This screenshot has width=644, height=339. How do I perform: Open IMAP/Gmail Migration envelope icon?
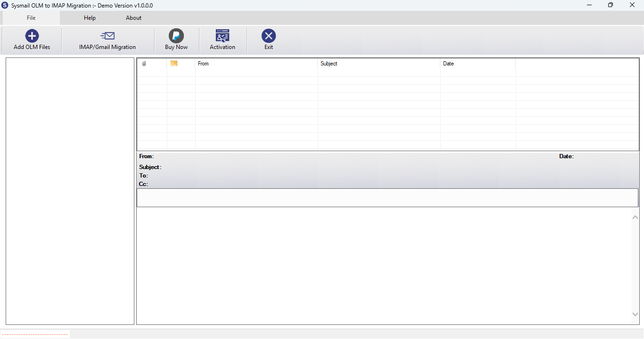pos(107,36)
